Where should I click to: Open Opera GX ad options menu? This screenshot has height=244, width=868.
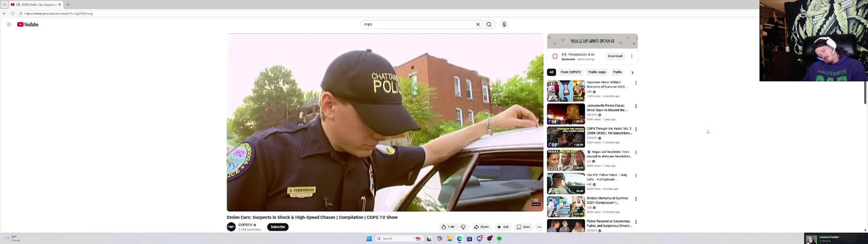click(x=632, y=56)
